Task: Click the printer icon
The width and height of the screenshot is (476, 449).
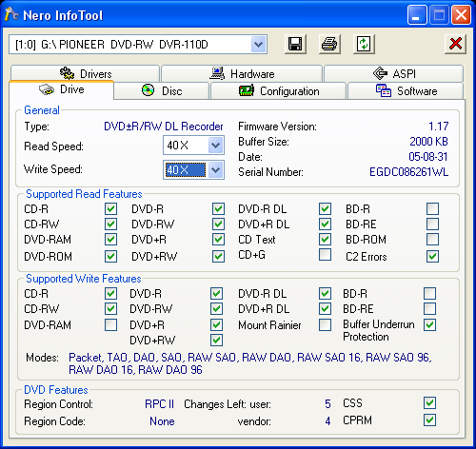Action: 329,44
